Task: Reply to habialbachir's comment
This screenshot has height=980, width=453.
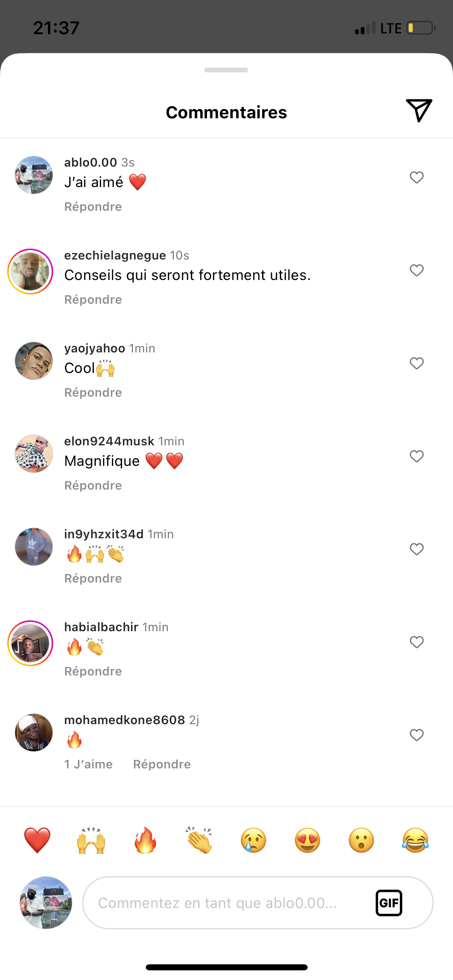Action: click(93, 671)
